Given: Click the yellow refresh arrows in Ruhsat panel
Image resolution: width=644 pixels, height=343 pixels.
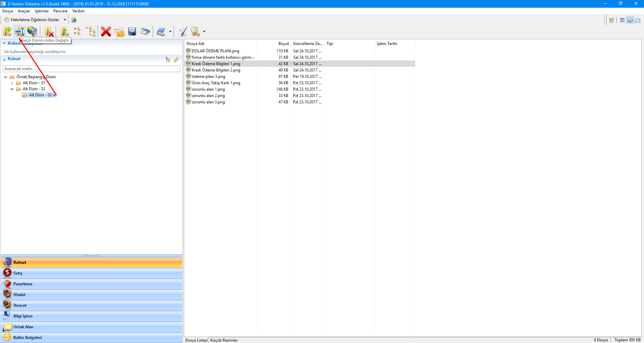Looking at the screenshot, I should pos(176,60).
